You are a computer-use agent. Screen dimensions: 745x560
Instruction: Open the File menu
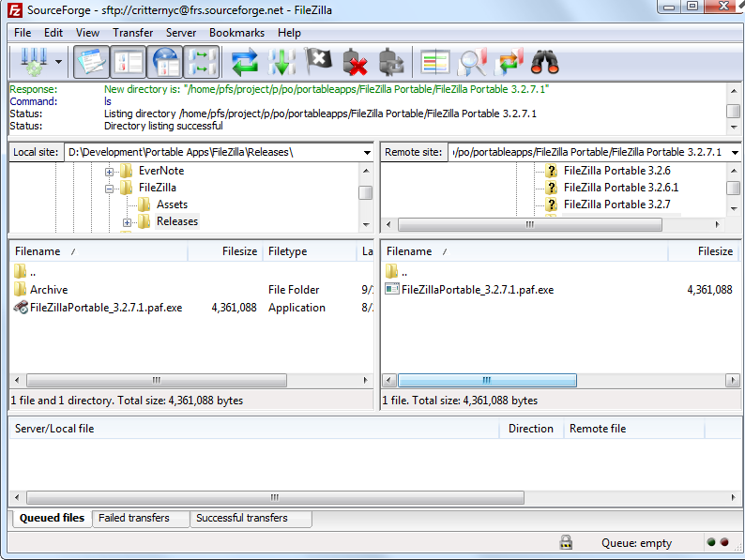point(23,33)
